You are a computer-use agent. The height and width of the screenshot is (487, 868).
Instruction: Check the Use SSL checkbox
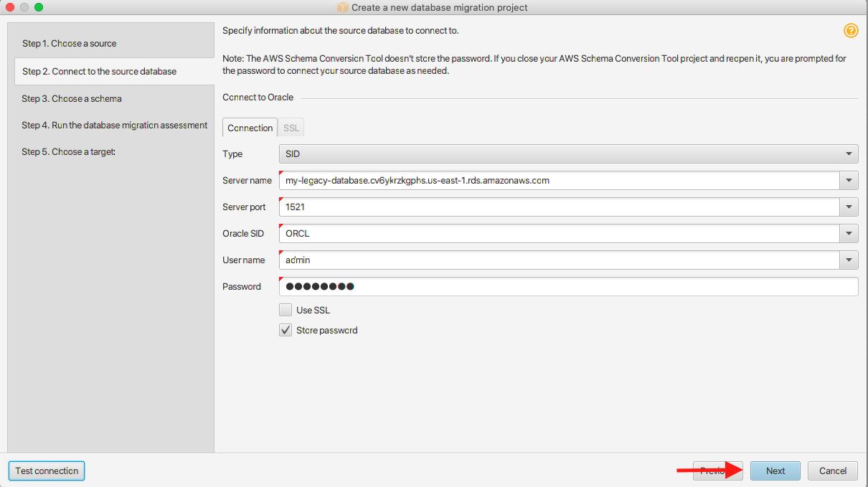click(286, 311)
